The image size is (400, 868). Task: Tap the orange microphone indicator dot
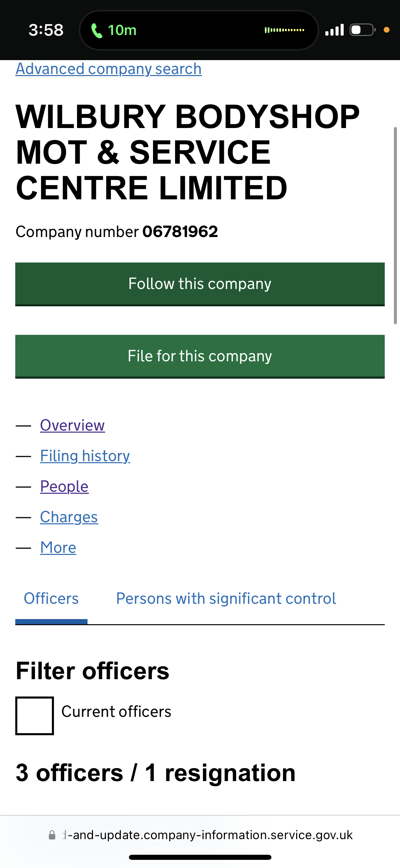(x=386, y=30)
